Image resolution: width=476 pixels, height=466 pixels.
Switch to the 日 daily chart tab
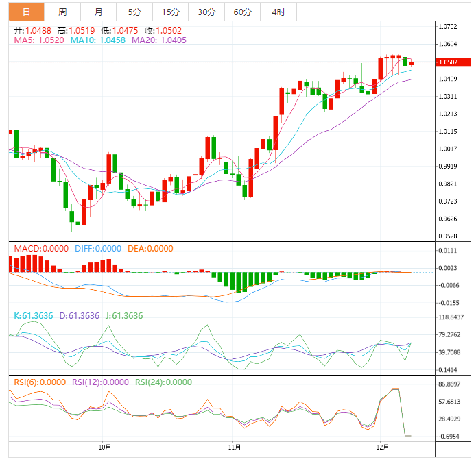point(26,12)
